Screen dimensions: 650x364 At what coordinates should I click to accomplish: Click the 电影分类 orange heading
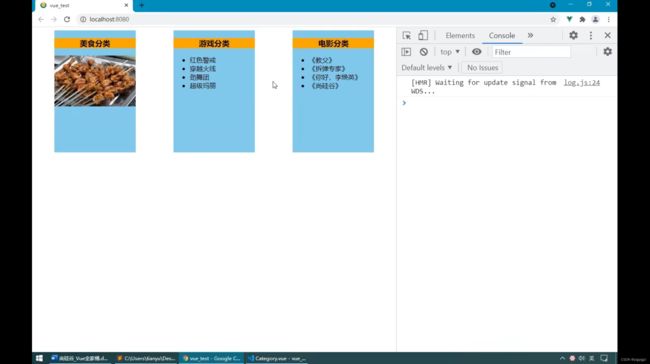coord(333,43)
